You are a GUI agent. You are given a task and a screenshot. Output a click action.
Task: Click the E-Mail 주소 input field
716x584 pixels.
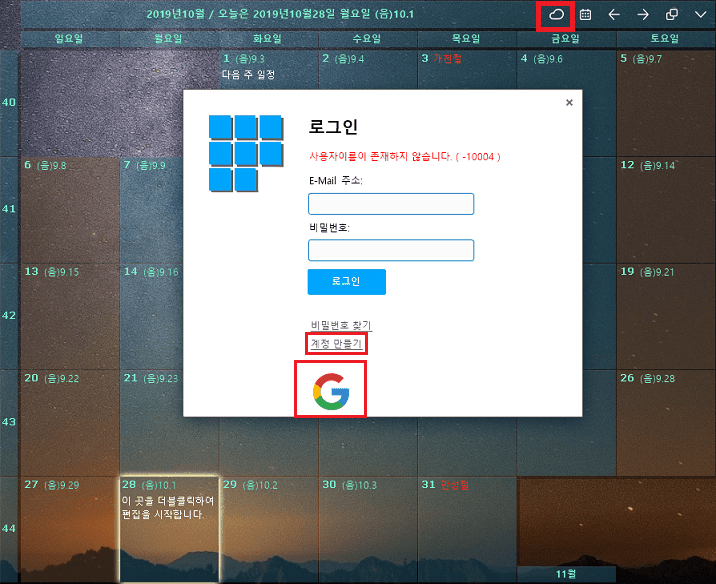391,204
